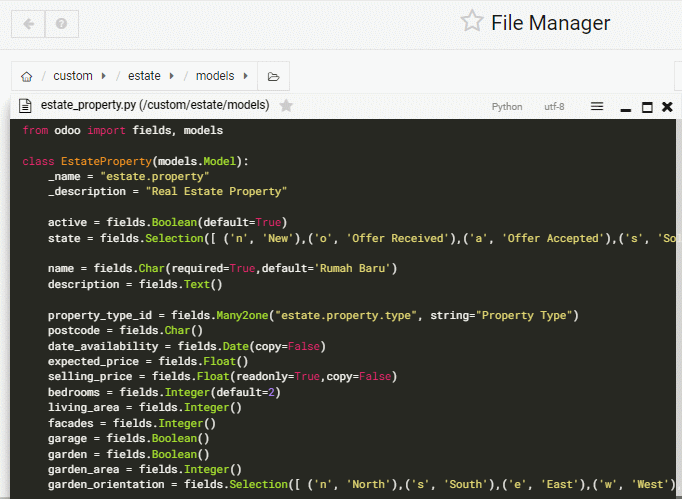Image resolution: width=682 pixels, height=499 pixels.
Task: Click the open folder icon in breadcrumb
Action: pyautogui.click(x=273, y=77)
